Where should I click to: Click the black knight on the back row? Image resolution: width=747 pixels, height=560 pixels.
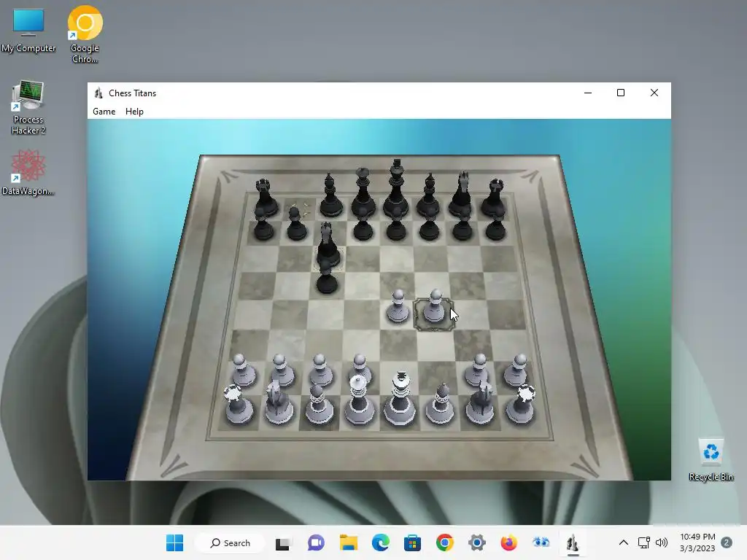coord(461,195)
